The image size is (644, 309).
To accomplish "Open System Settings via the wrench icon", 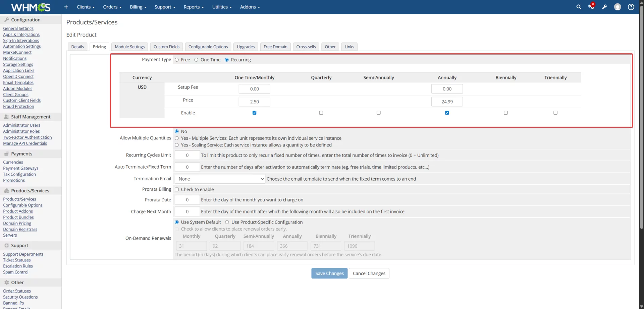I will [x=604, y=7].
